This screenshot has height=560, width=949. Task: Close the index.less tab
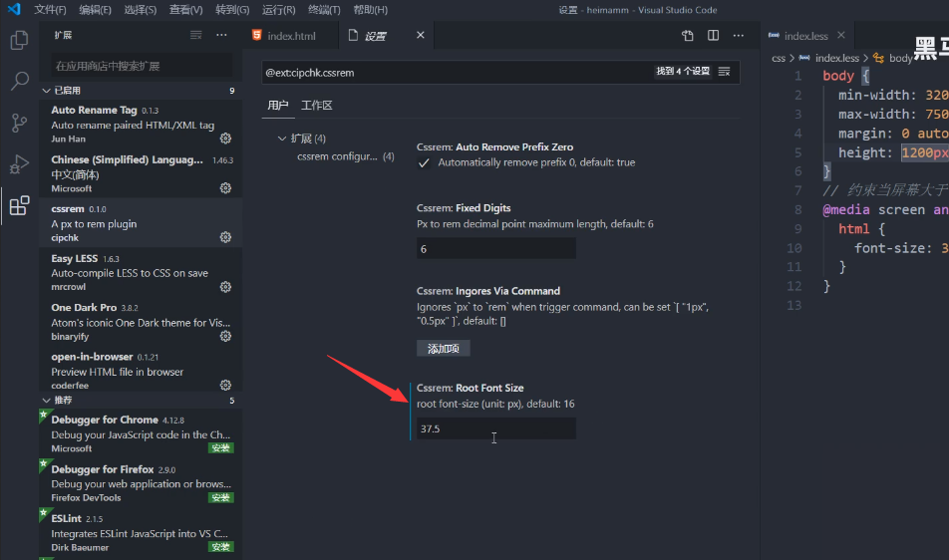pyautogui.click(x=841, y=35)
